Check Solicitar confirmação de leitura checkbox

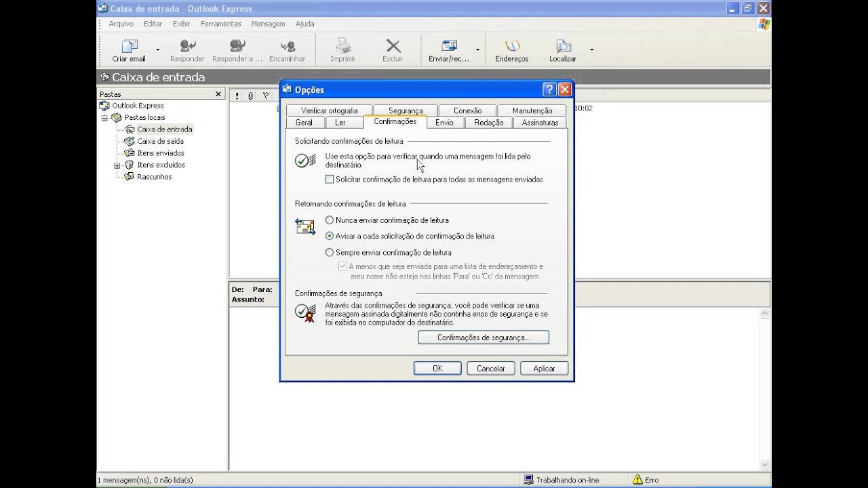330,180
